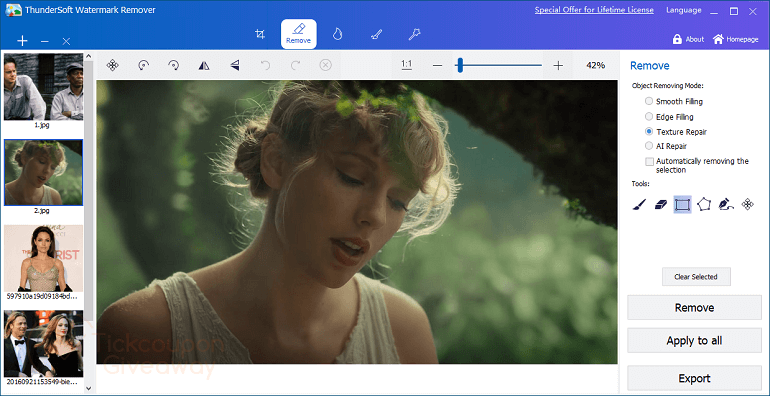Select the move selection tool in Tools
Viewport: 770px width, 396px height.
click(x=747, y=204)
